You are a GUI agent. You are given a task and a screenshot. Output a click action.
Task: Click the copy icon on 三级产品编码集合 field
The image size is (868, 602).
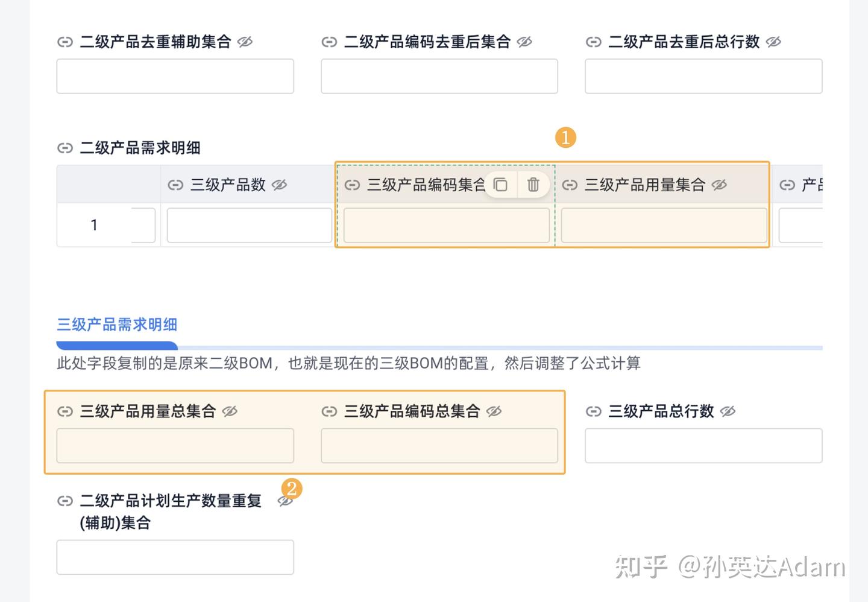tap(501, 185)
